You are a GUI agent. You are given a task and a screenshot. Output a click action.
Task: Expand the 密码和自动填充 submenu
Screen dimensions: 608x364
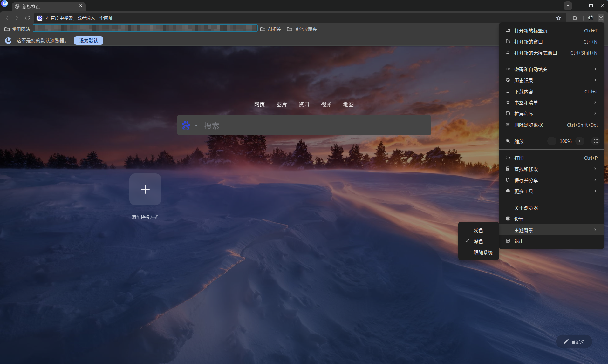coord(551,69)
